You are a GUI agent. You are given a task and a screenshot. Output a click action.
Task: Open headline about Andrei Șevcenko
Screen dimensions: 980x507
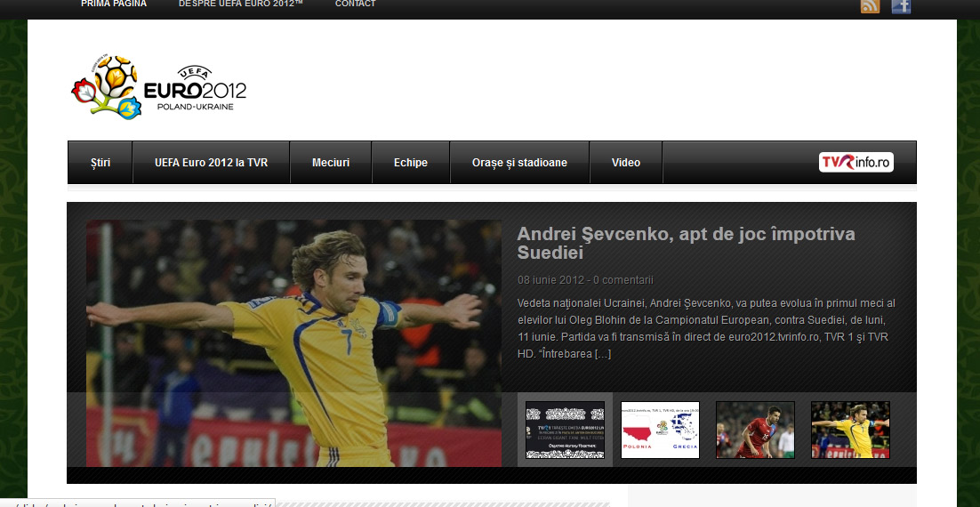pyautogui.click(x=686, y=243)
